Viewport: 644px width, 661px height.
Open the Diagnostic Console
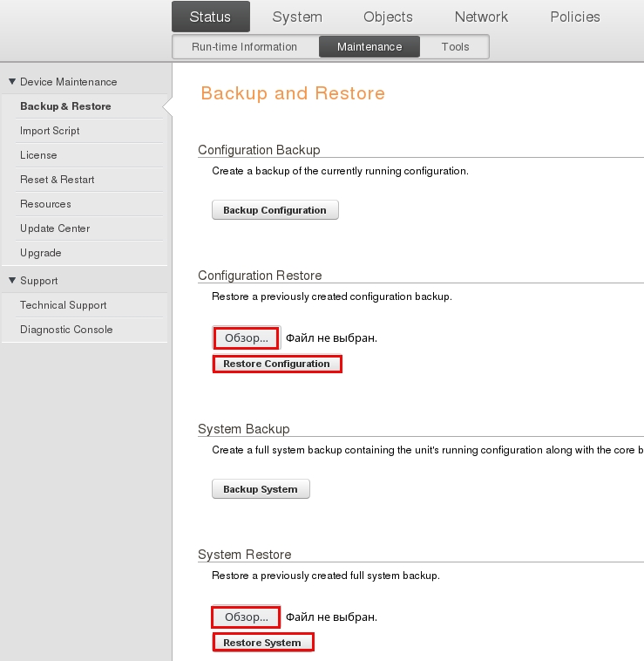pyautogui.click(x=66, y=330)
